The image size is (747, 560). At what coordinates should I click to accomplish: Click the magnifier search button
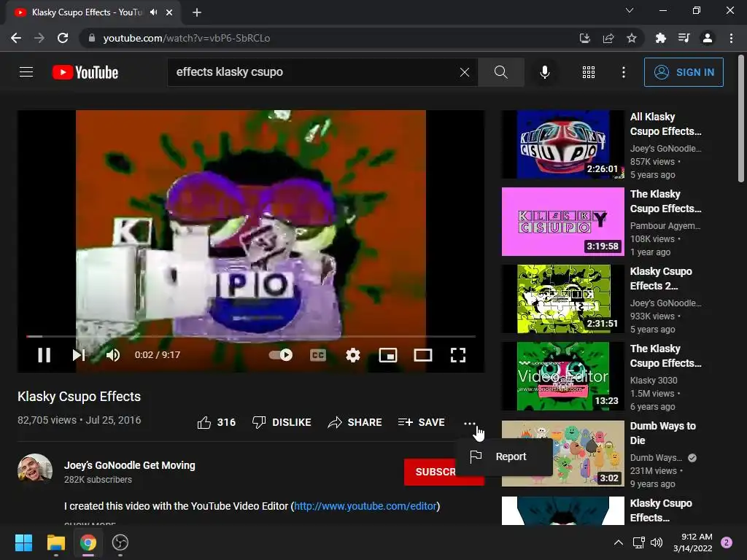[x=500, y=72]
